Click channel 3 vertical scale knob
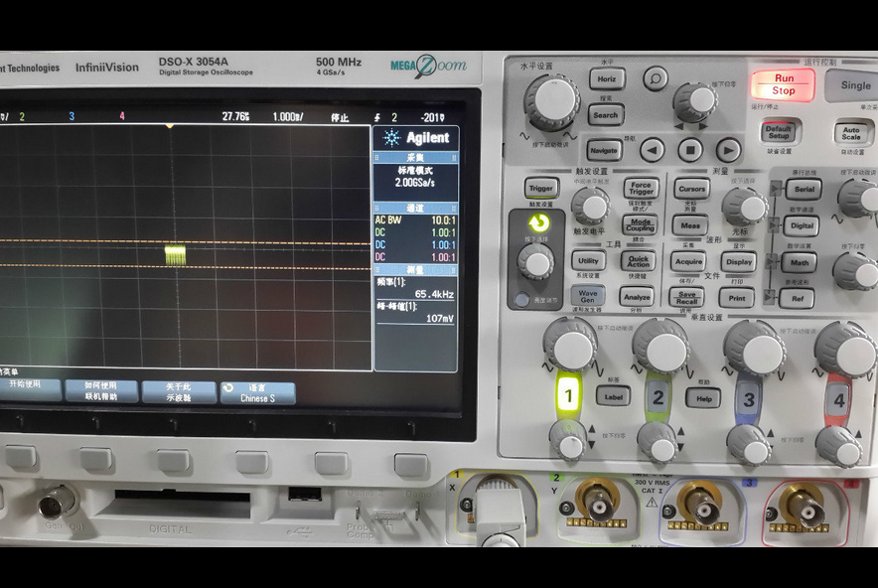878x588 pixels. point(754,349)
